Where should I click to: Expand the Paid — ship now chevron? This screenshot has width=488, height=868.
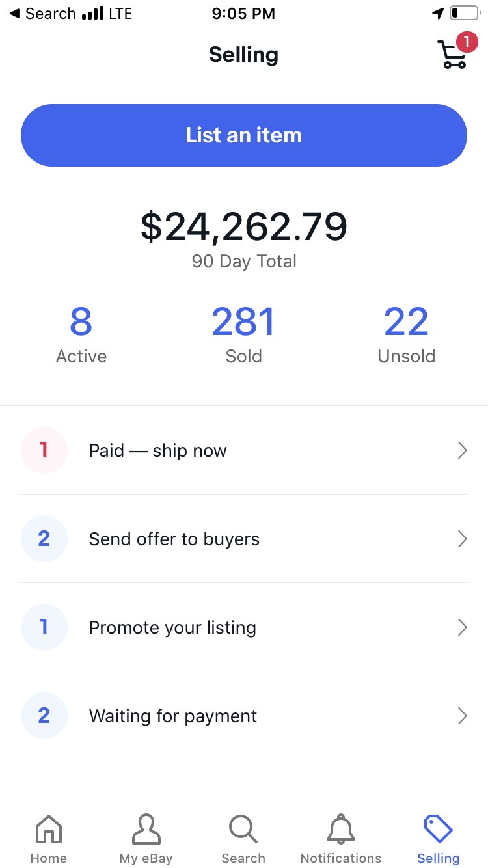462,450
